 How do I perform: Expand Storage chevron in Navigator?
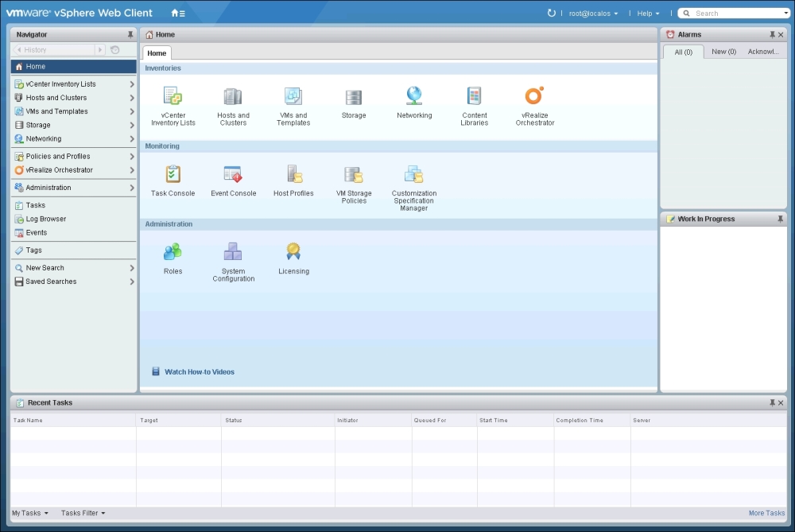(x=132, y=126)
